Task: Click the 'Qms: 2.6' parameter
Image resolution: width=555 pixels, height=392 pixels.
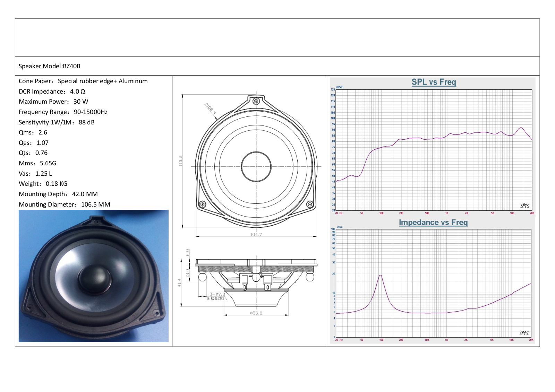Action: coord(33,132)
